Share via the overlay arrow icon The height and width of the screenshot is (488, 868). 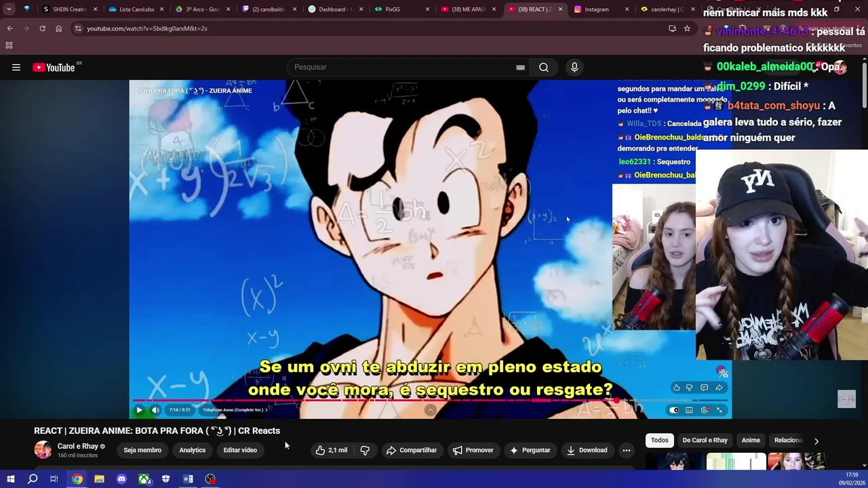(x=719, y=388)
